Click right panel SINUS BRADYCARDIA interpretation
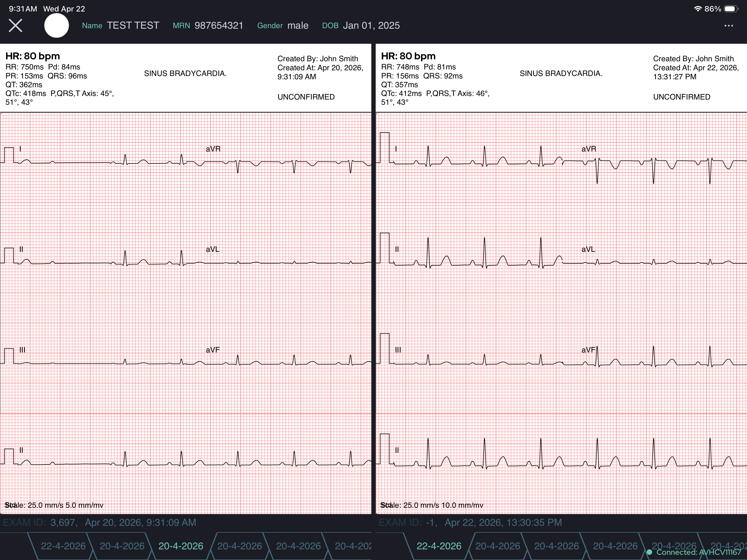 pos(561,73)
